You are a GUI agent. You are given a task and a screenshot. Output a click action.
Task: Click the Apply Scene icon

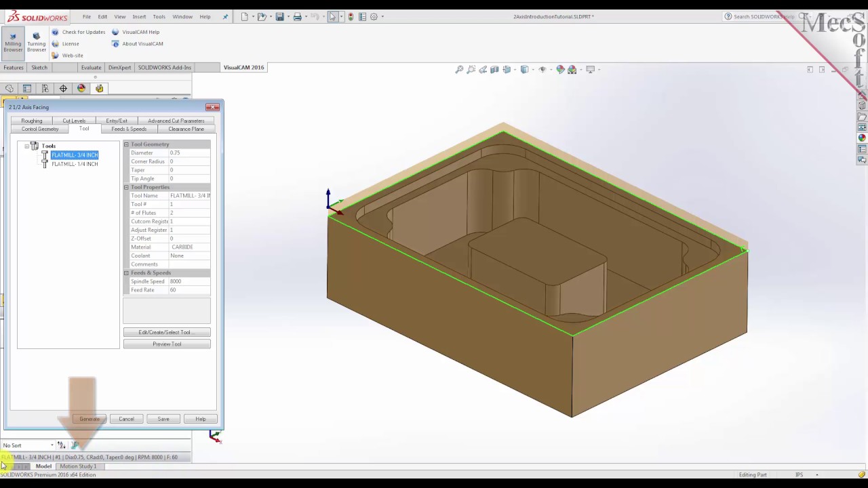coord(572,69)
